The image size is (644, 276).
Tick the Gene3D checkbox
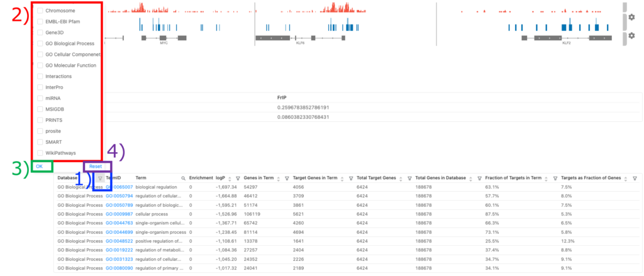tap(40, 33)
